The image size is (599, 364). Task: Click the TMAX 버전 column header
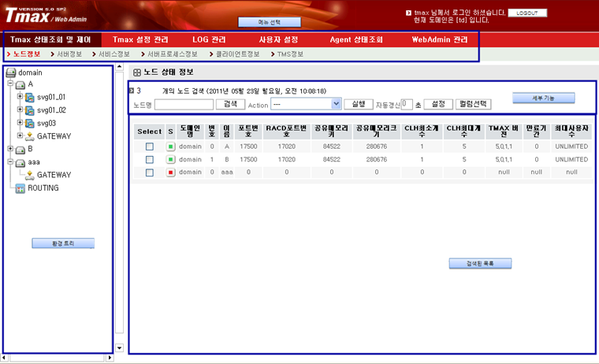(504, 132)
